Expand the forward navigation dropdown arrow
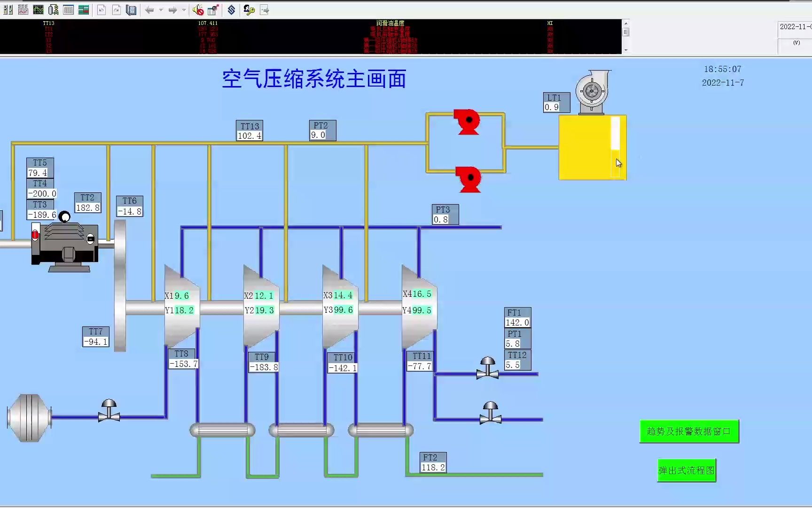Viewport: 812px width, 508px height. pyautogui.click(x=184, y=9)
